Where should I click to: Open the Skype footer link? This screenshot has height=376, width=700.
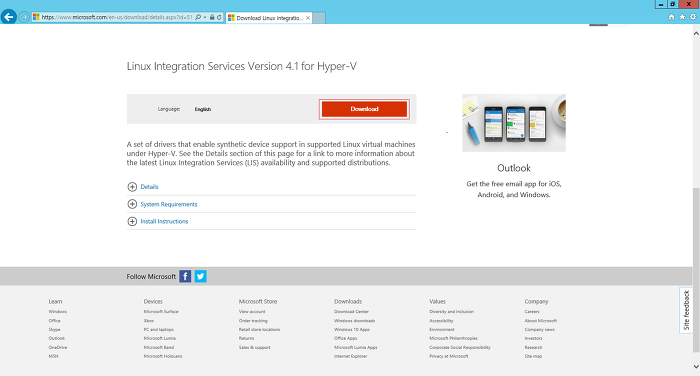click(x=54, y=330)
